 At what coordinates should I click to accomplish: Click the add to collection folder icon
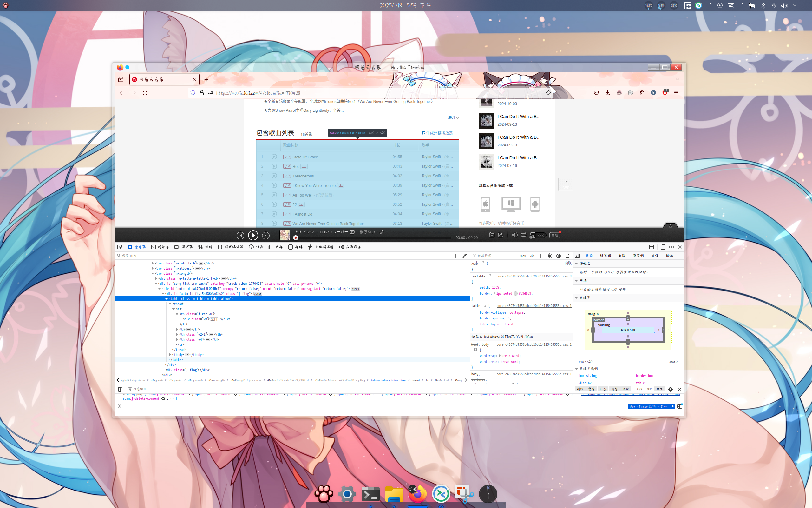coord(492,235)
